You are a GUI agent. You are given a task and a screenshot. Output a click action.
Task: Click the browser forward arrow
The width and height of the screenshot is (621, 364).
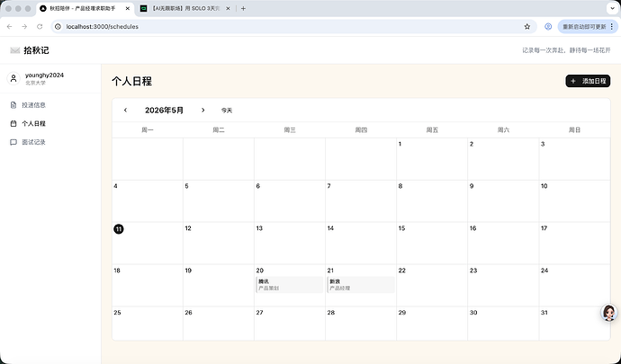point(24,26)
